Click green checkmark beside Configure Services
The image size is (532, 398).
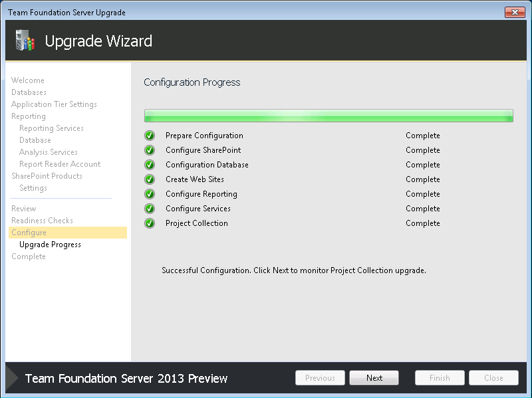(150, 209)
